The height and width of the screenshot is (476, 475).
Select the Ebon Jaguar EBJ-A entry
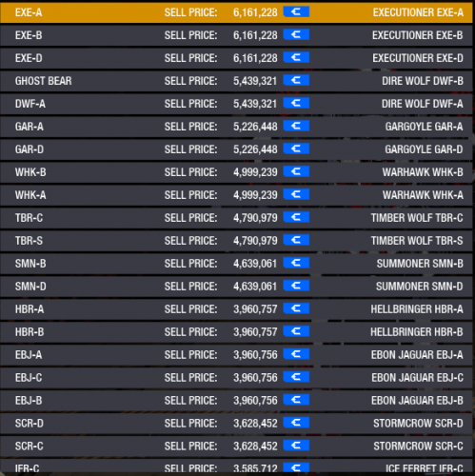(236, 355)
